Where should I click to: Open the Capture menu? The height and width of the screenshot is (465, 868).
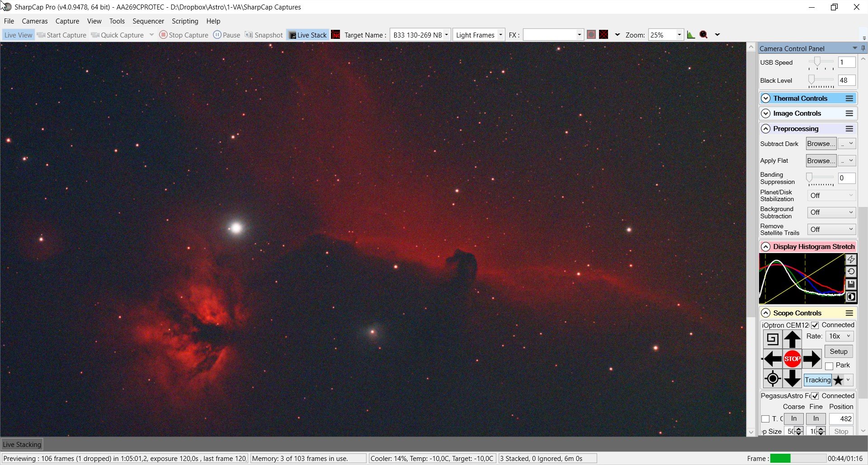tap(67, 21)
